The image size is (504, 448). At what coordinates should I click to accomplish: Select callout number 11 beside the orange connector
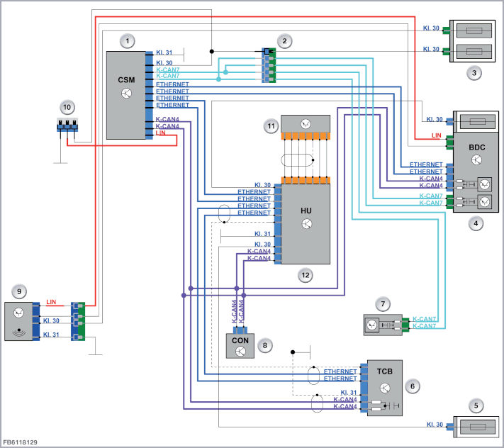(x=271, y=125)
